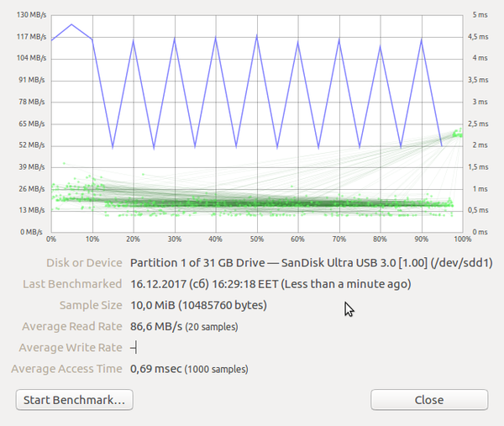The image size is (504, 426).
Task: Click the 5 ms axis label
Action: (x=480, y=15)
